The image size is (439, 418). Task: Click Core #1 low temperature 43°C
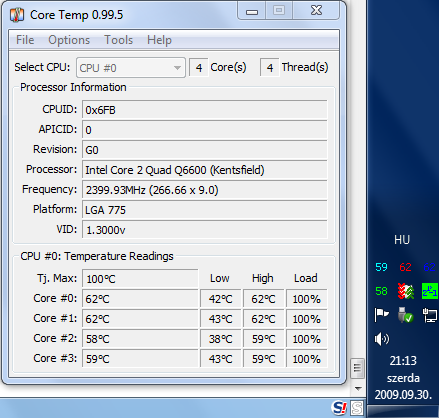click(220, 318)
